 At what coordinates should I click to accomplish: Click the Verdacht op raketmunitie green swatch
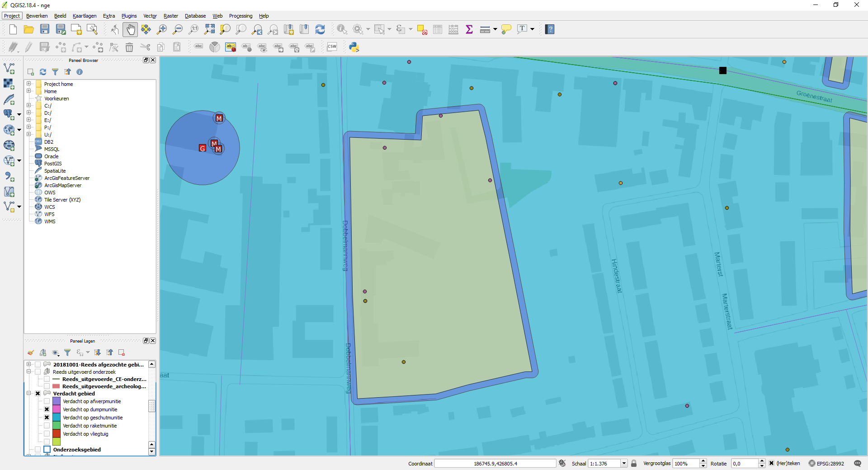pos(57,426)
